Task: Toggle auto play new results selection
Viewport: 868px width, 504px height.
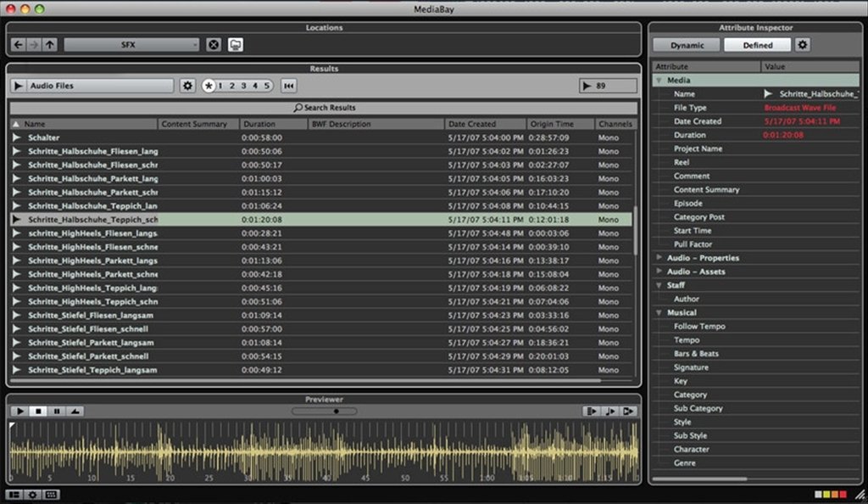Action: 591,411
